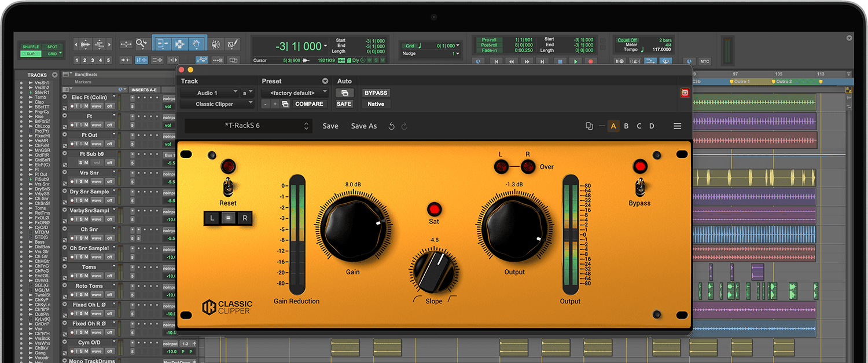
Task: Click the COMPARE button
Action: 309,104
